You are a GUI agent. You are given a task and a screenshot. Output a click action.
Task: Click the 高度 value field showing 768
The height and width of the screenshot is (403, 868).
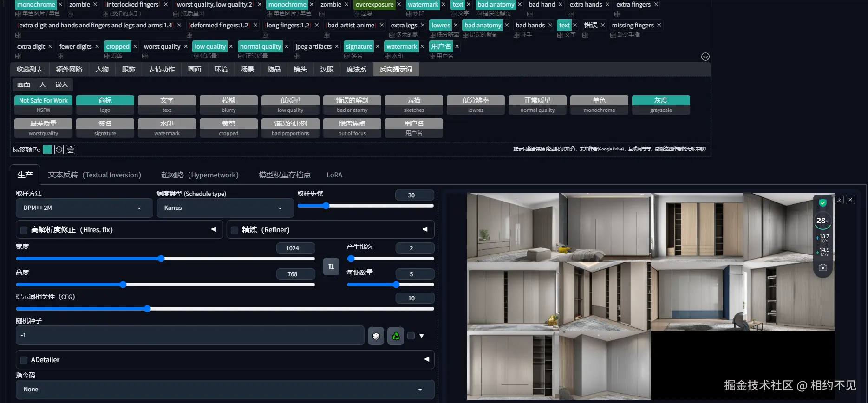coord(295,274)
